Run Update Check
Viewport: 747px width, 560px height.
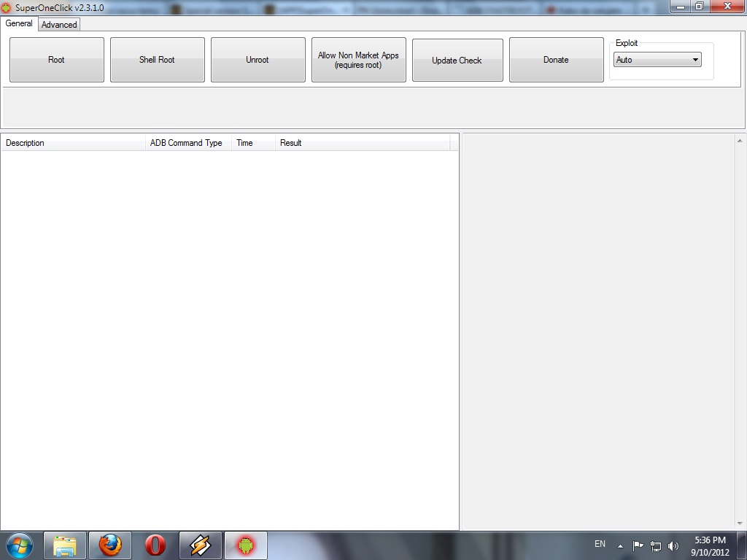coord(457,61)
